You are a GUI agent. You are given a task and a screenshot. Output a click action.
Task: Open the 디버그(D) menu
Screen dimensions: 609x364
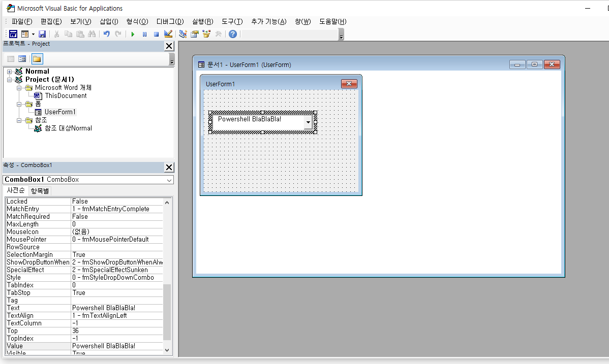click(170, 22)
